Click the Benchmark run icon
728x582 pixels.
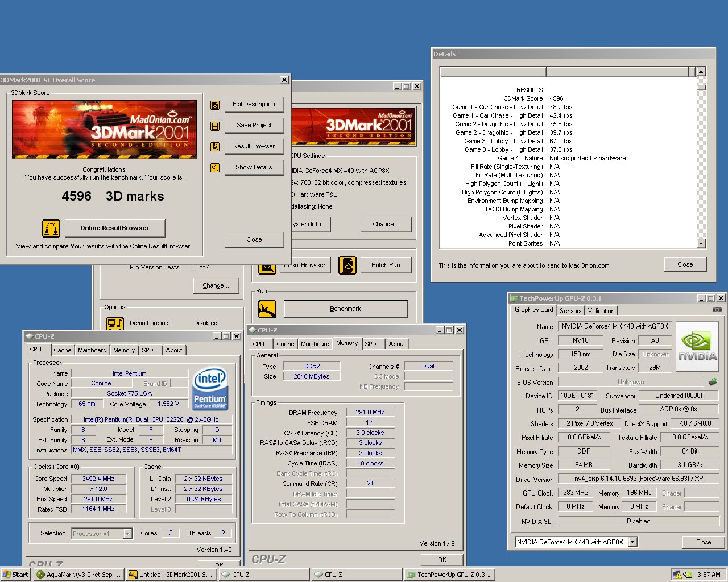coord(267,309)
